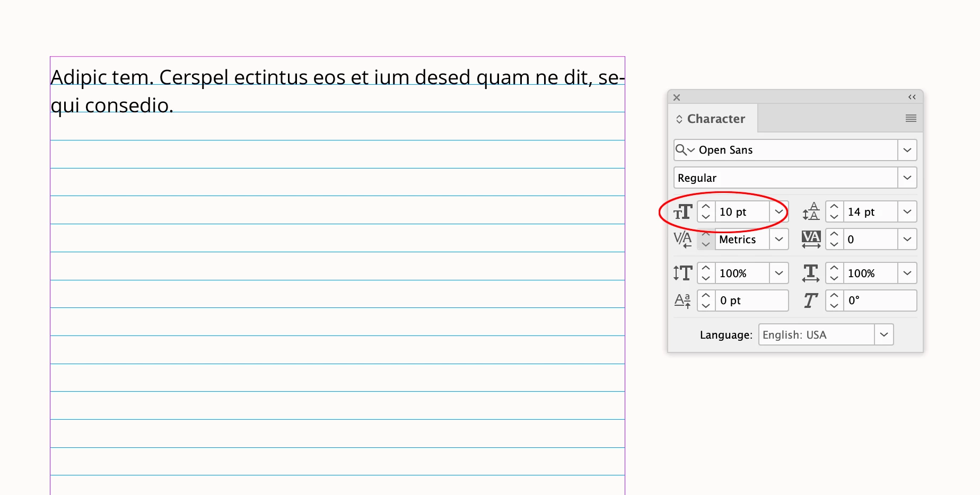Click the horizontal scale icon
This screenshot has width=980, height=495.
click(811, 273)
